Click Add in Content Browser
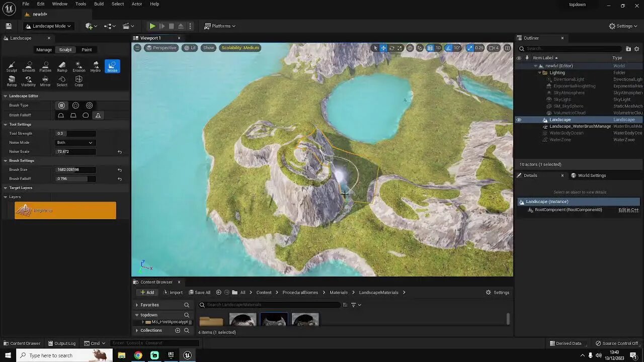644x362 pixels. [147, 293]
